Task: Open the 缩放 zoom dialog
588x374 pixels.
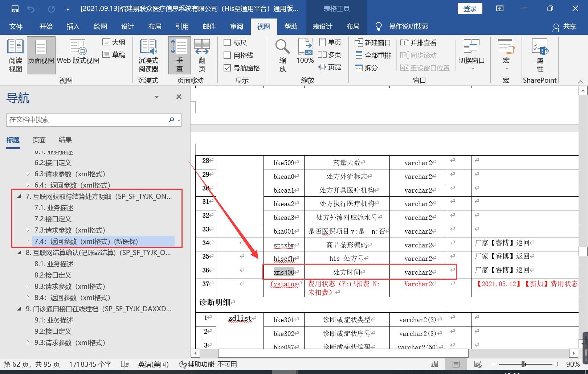Action: click(x=282, y=56)
